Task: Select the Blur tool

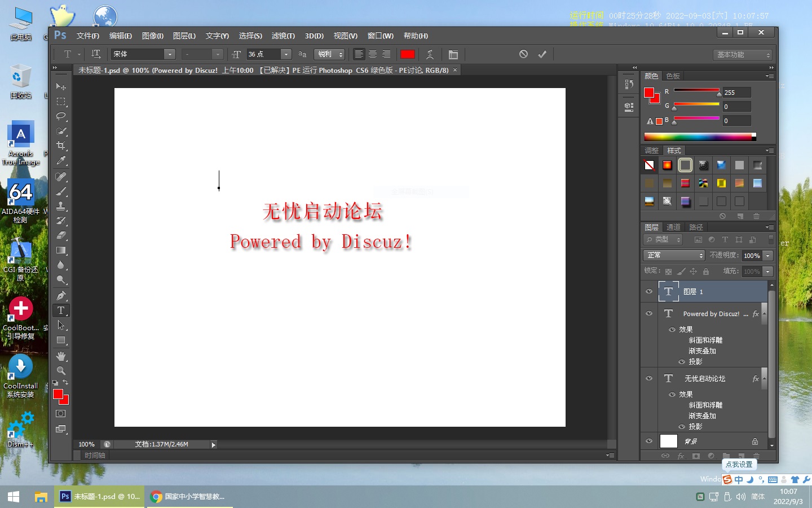Action: tap(61, 265)
